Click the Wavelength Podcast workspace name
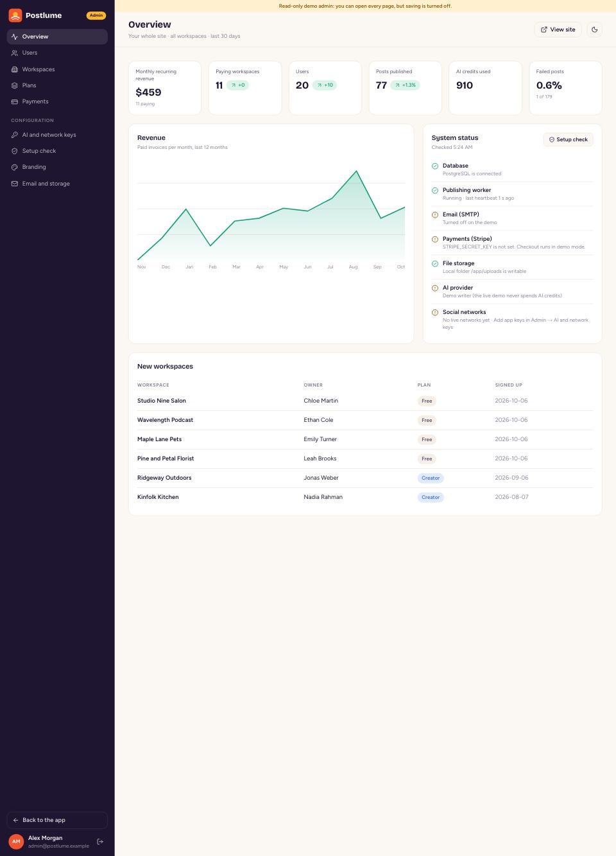The image size is (616, 856). 165,420
